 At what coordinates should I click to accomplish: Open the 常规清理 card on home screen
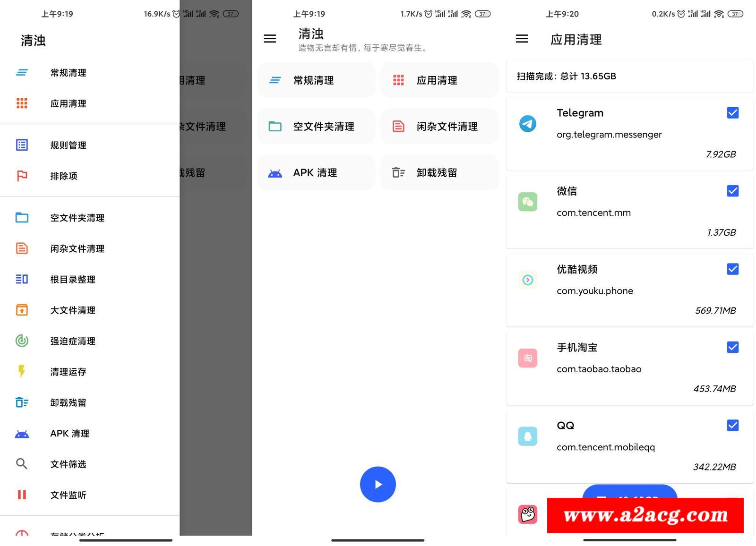(316, 80)
